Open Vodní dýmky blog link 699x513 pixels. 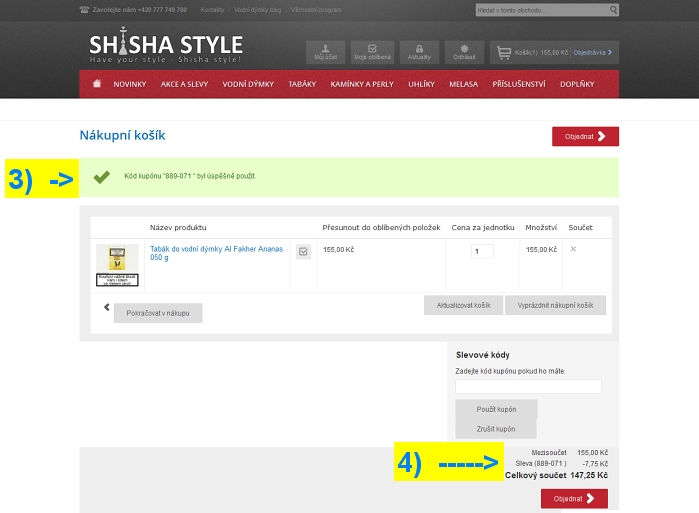(258, 10)
